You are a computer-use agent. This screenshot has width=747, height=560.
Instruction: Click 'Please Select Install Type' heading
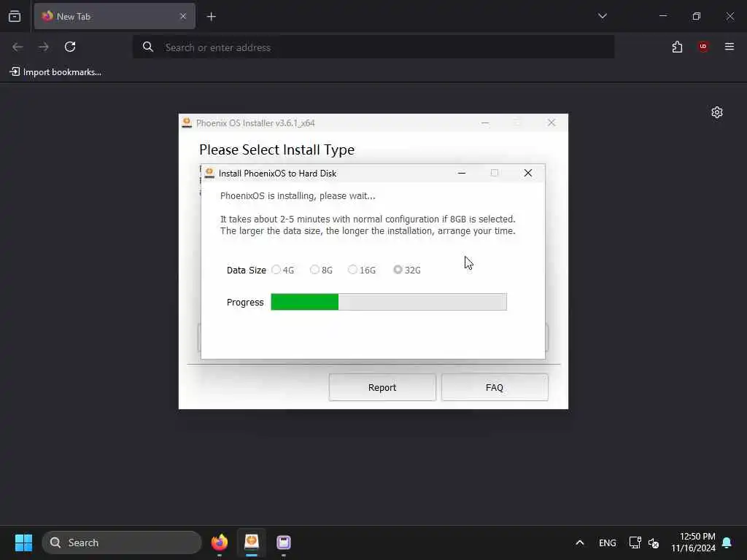coord(276,149)
